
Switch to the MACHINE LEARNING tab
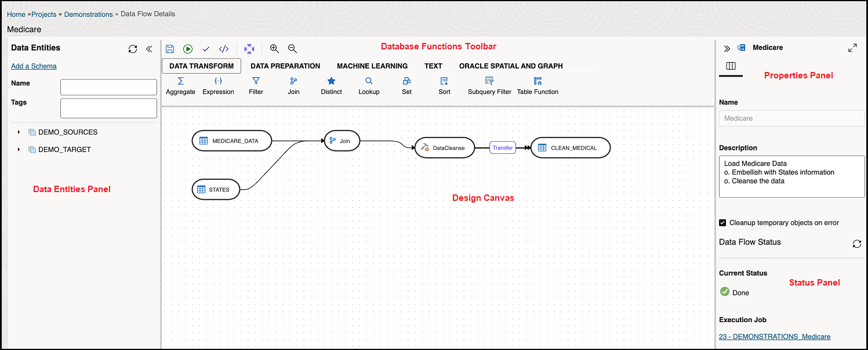point(372,66)
